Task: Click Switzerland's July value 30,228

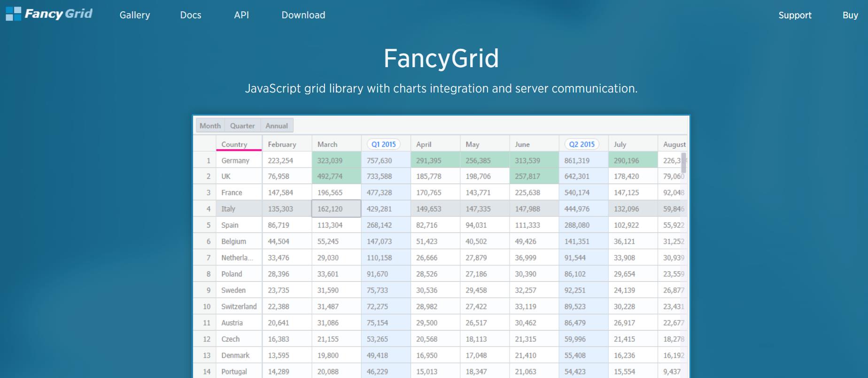Action: pyautogui.click(x=633, y=307)
